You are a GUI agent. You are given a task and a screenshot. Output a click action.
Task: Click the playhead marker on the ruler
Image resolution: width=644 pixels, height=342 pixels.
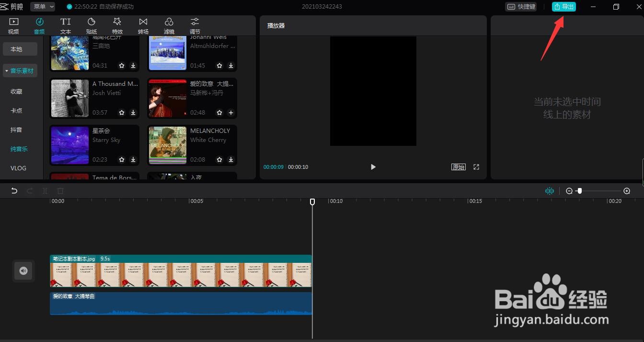click(312, 202)
